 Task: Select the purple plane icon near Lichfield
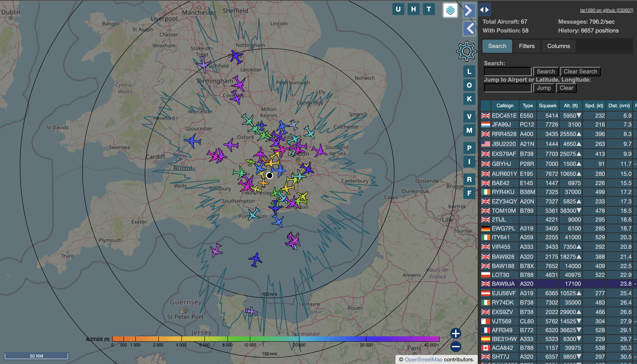(204, 65)
